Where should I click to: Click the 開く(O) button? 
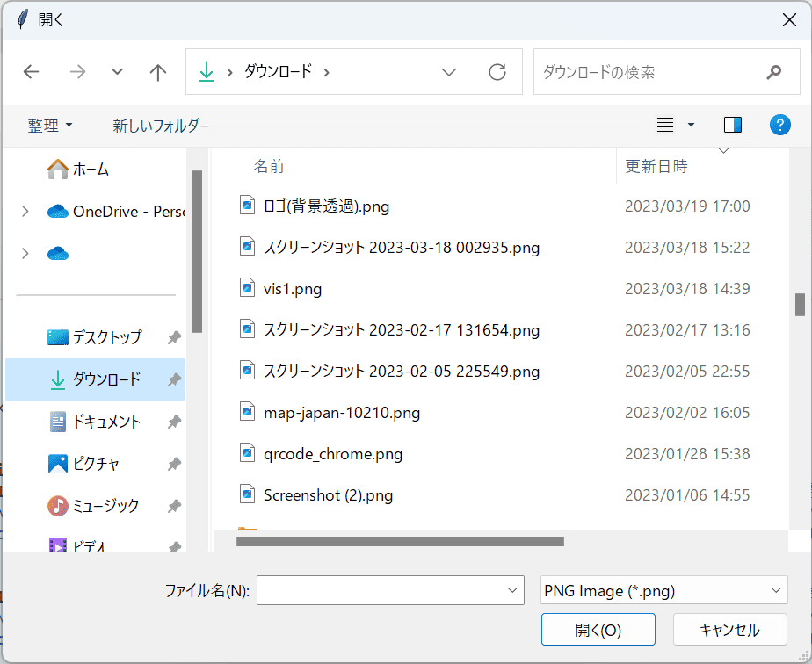[598, 630]
